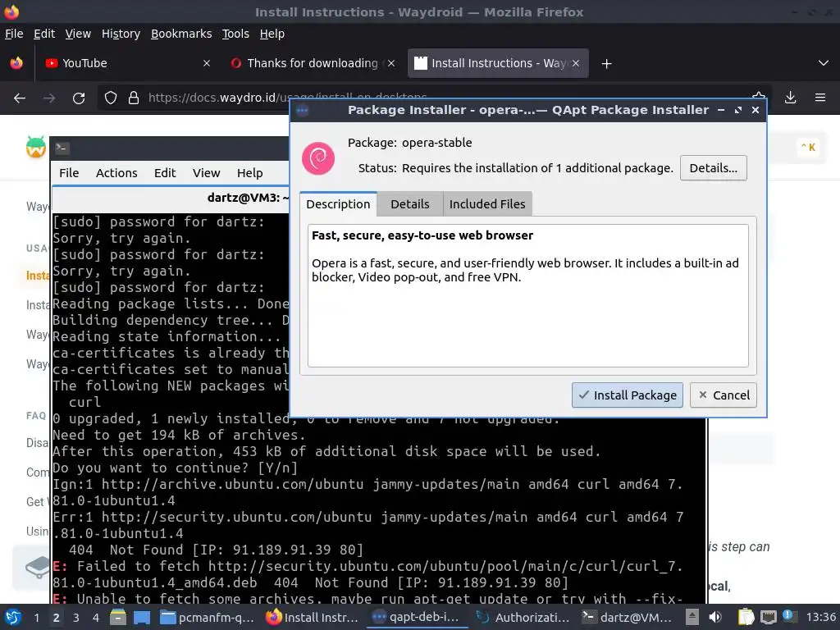Image resolution: width=840 pixels, height=630 pixels.
Task: Open the Included Files tab
Action: (487, 204)
